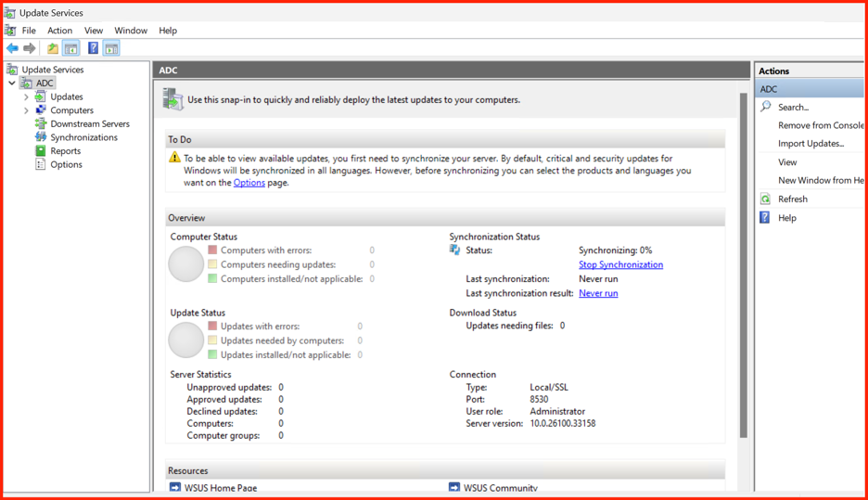Click the Local/SSL connection type value

pos(549,387)
